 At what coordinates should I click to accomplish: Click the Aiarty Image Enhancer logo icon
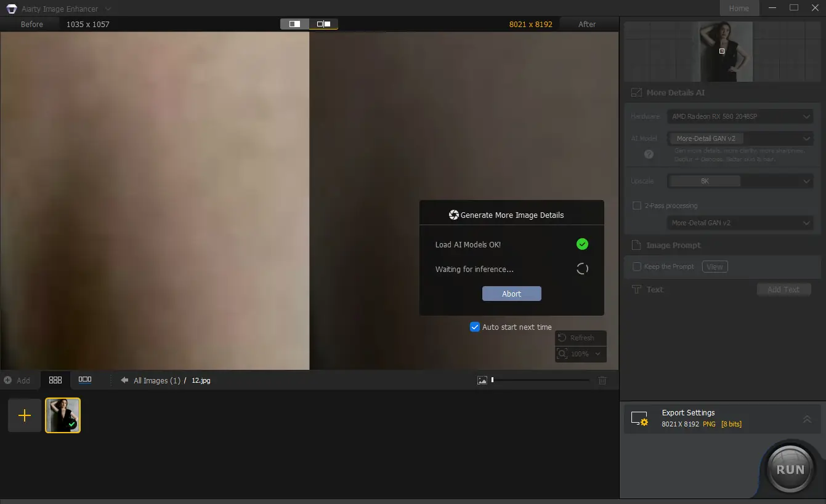(11, 9)
